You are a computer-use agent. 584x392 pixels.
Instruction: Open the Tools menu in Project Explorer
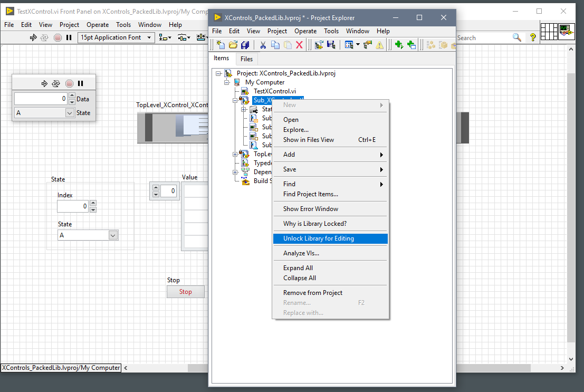pos(331,31)
